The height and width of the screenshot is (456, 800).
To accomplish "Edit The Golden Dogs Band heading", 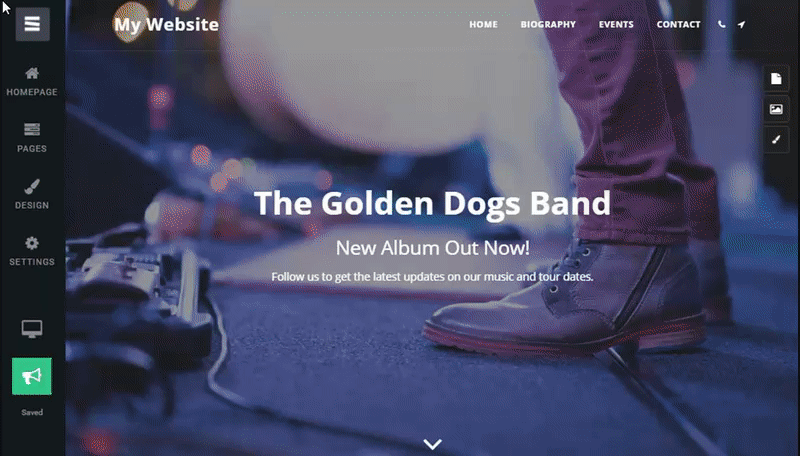I will (x=432, y=204).
